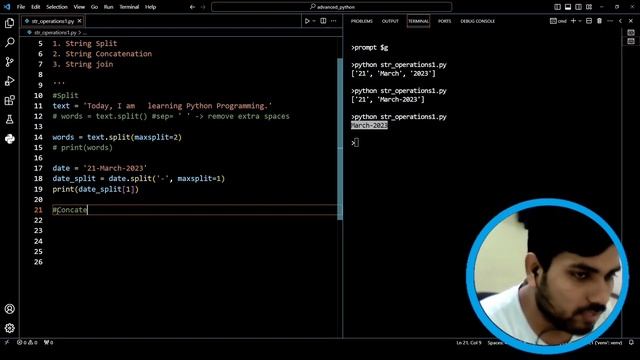This screenshot has width=640, height=360.
Task: Select the str_operations1.py editor tab
Action: point(53,21)
